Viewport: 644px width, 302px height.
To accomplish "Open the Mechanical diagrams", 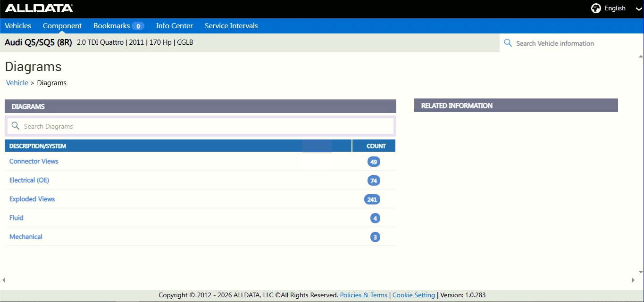I will 26,237.
